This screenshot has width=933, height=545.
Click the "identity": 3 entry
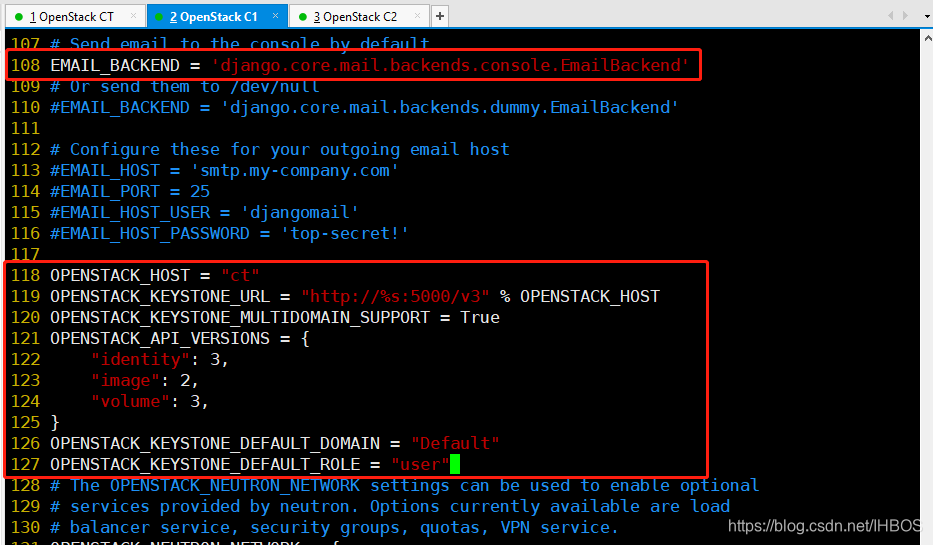[x=159, y=359]
